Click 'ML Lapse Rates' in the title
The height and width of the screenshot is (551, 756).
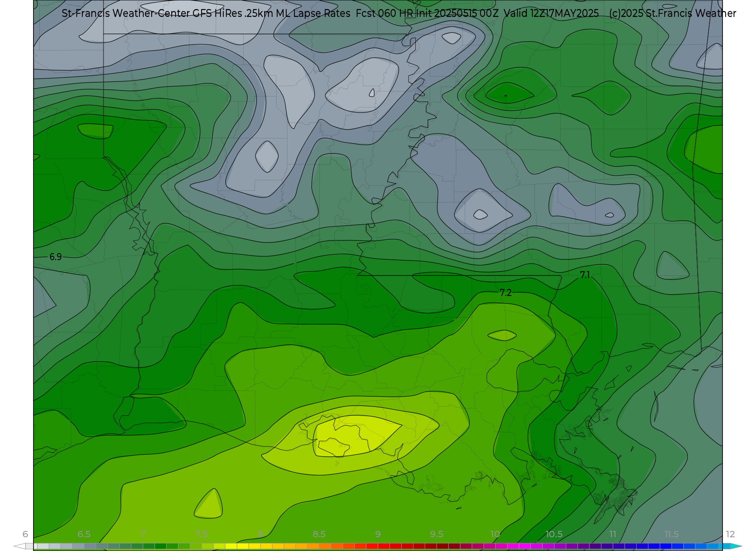click(x=313, y=13)
